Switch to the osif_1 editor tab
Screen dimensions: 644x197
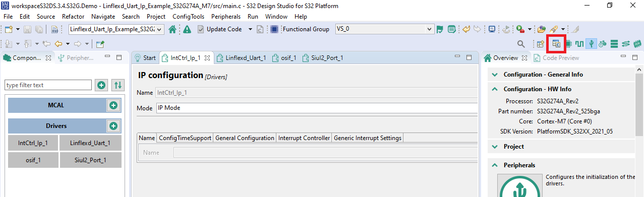pos(285,58)
